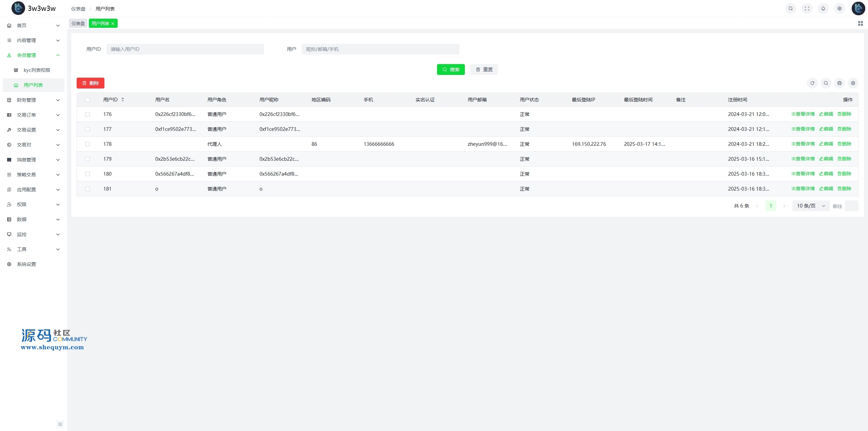Open the tab grid menu icon
Screen dimensions: 868x431
click(860, 23)
